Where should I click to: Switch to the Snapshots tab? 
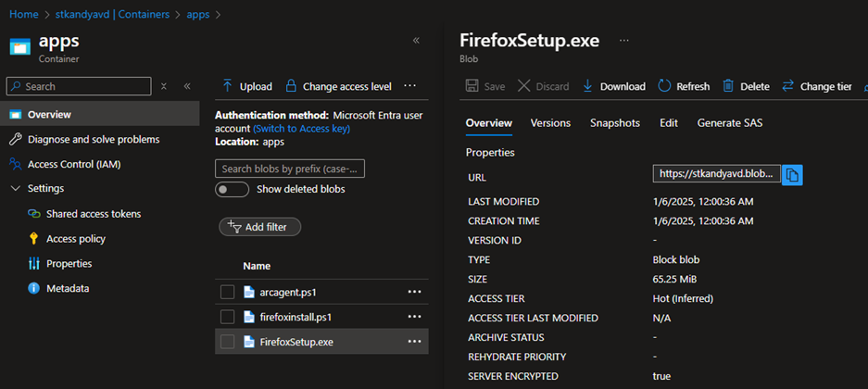(x=614, y=123)
